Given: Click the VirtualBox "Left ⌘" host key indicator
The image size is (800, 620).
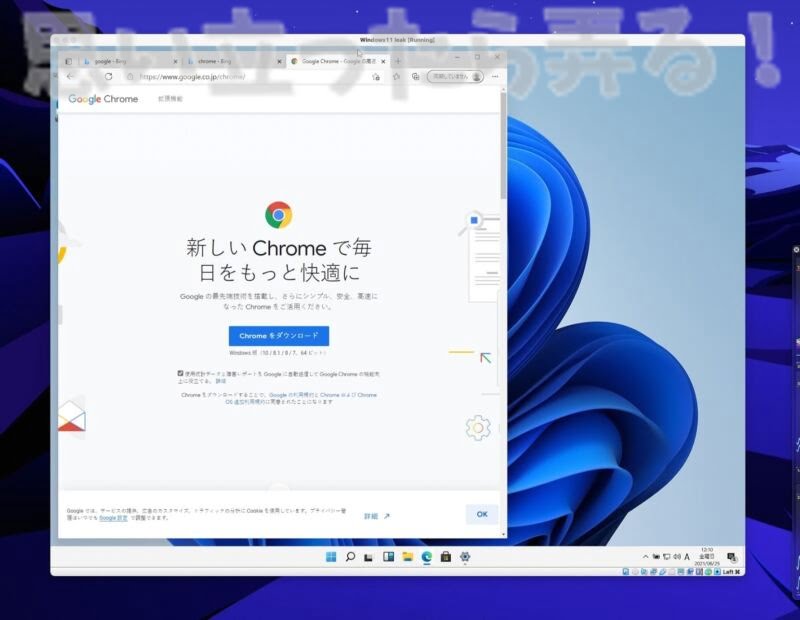Looking at the screenshot, I should [731, 572].
